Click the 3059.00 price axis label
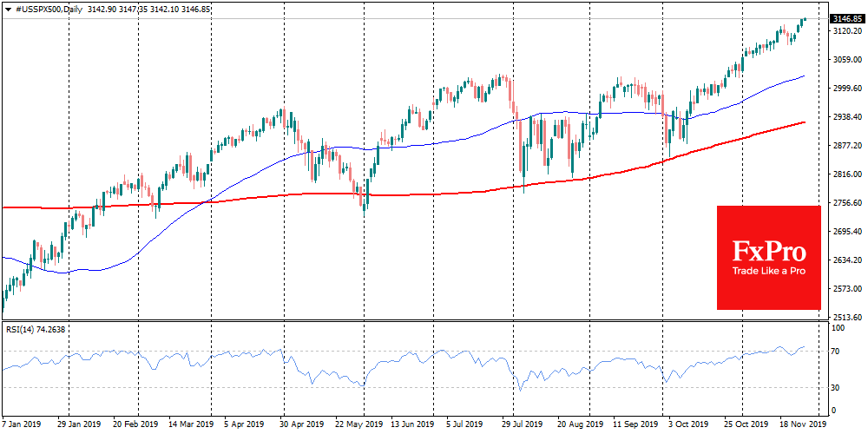Image resolution: width=868 pixels, height=434 pixels. point(845,60)
